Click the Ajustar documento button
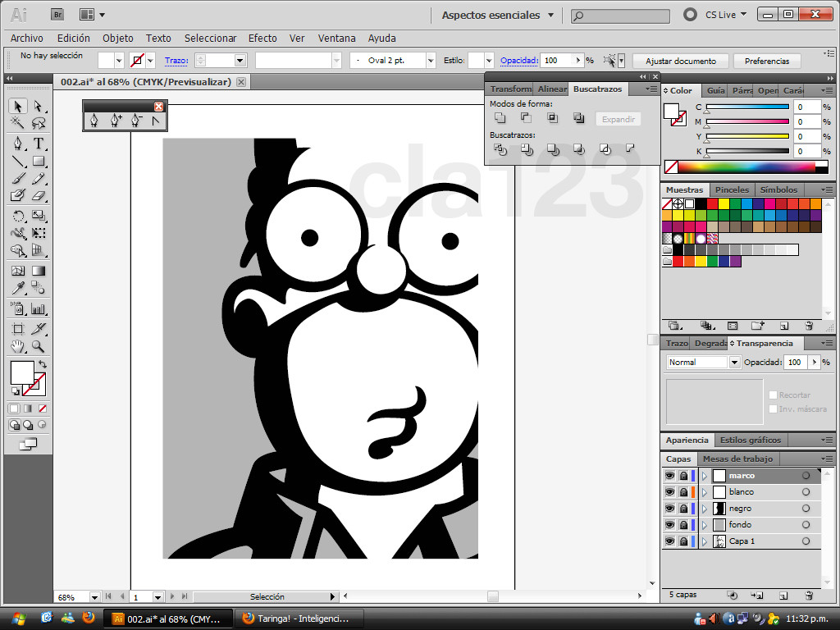840x630 pixels. point(681,61)
